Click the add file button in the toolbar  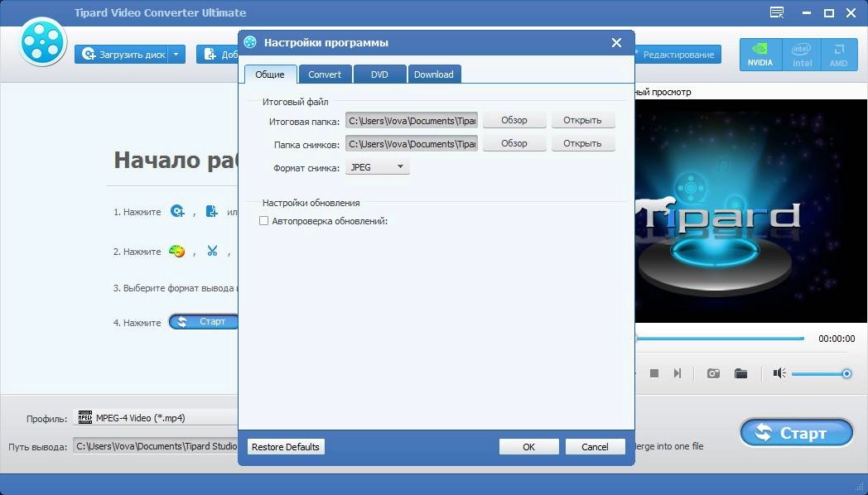(218, 54)
